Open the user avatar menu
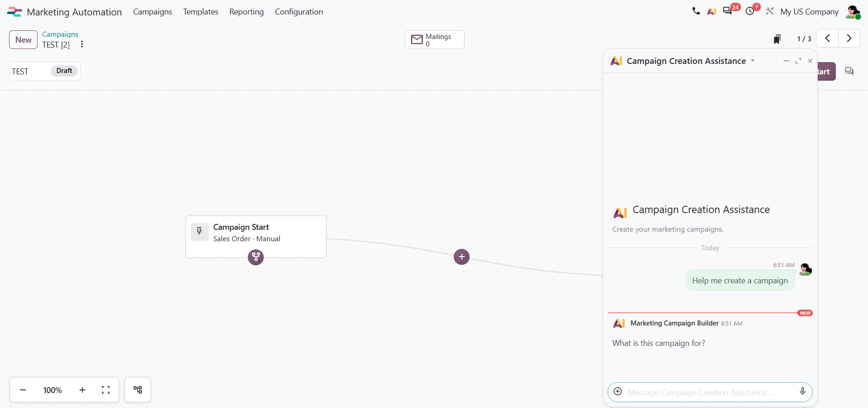Image resolution: width=868 pixels, height=408 pixels. click(853, 12)
